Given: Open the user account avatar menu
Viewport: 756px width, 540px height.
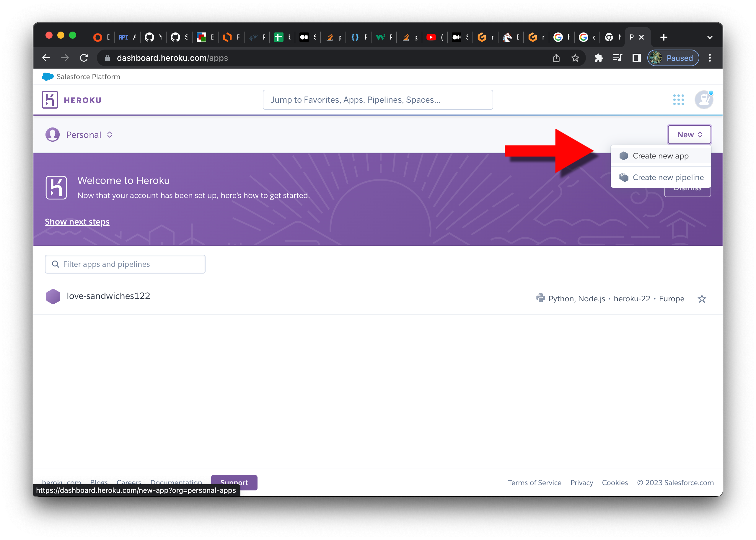Looking at the screenshot, I should (x=703, y=100).
